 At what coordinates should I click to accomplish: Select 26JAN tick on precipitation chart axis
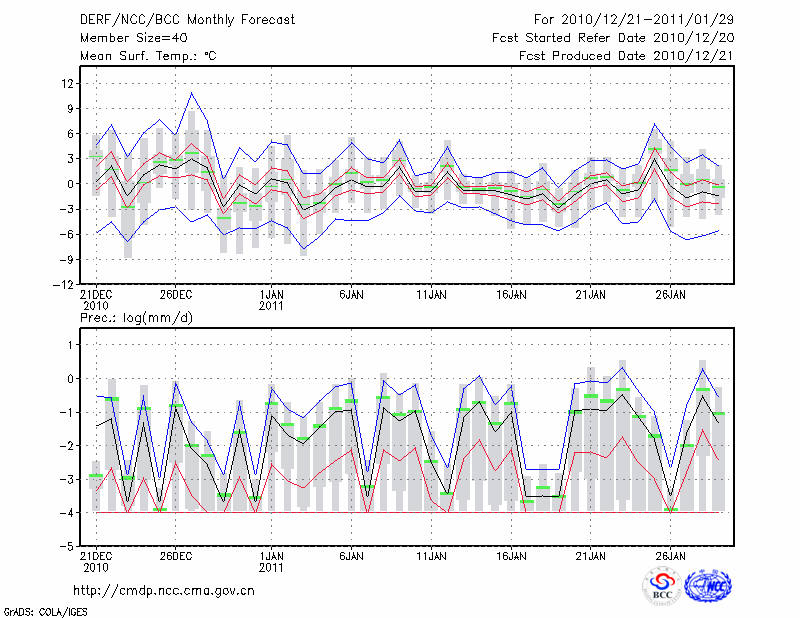click(x=671, y=555)
